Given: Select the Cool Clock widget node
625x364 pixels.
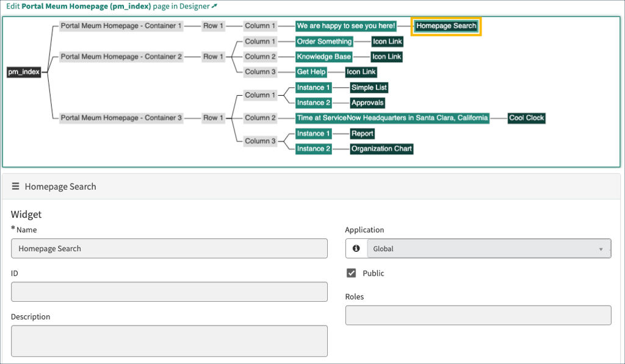Looking at the screenshot, I should pos(526,118).
